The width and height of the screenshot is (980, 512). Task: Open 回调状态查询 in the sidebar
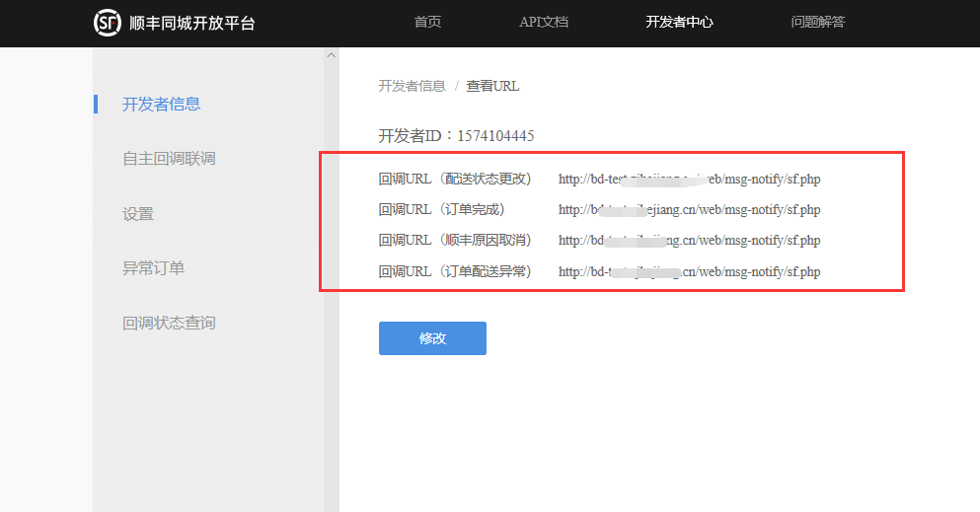[169, 324]
